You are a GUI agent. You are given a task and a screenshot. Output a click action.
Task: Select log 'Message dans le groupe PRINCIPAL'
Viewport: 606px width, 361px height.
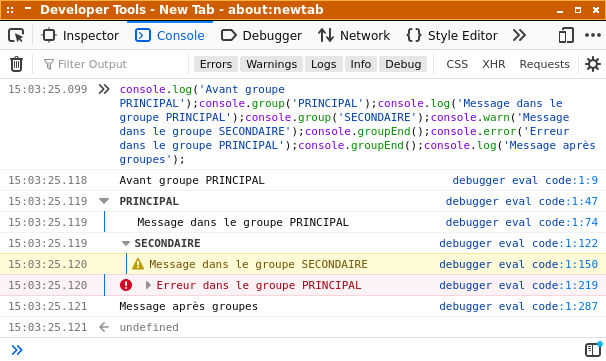(243, 222)
